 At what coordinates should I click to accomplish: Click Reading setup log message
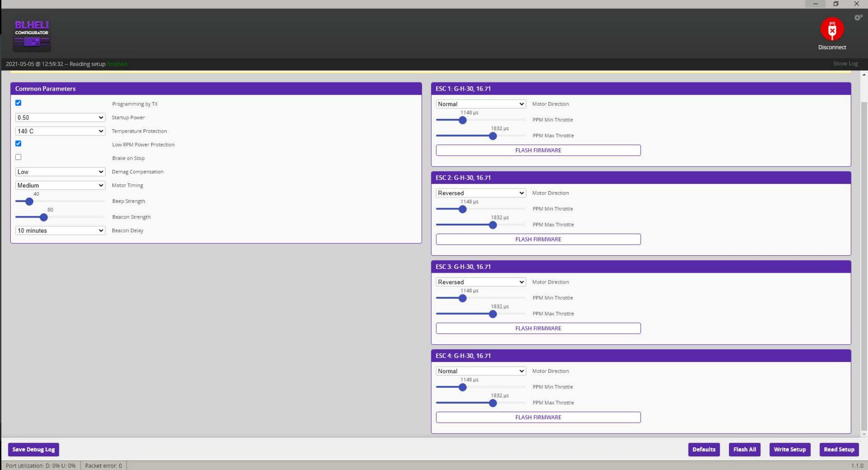[x=66, y=64]
